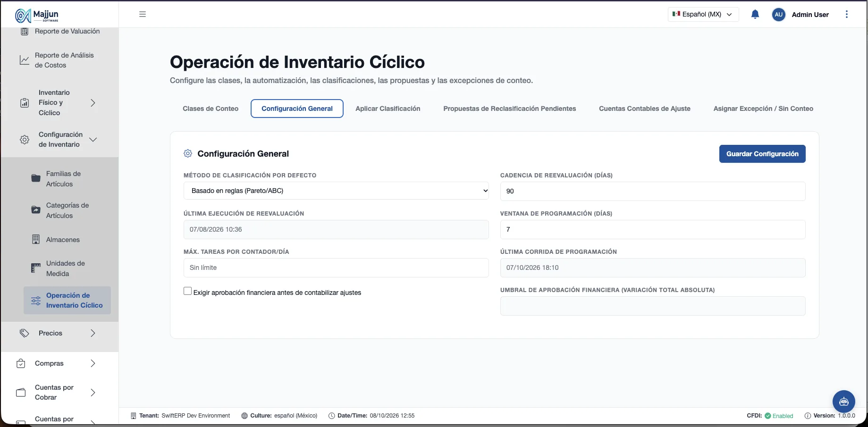Click the Cadencia de Reevaluación days field
Viewport: 868px width, 427px height.
(x=653, y=191)
